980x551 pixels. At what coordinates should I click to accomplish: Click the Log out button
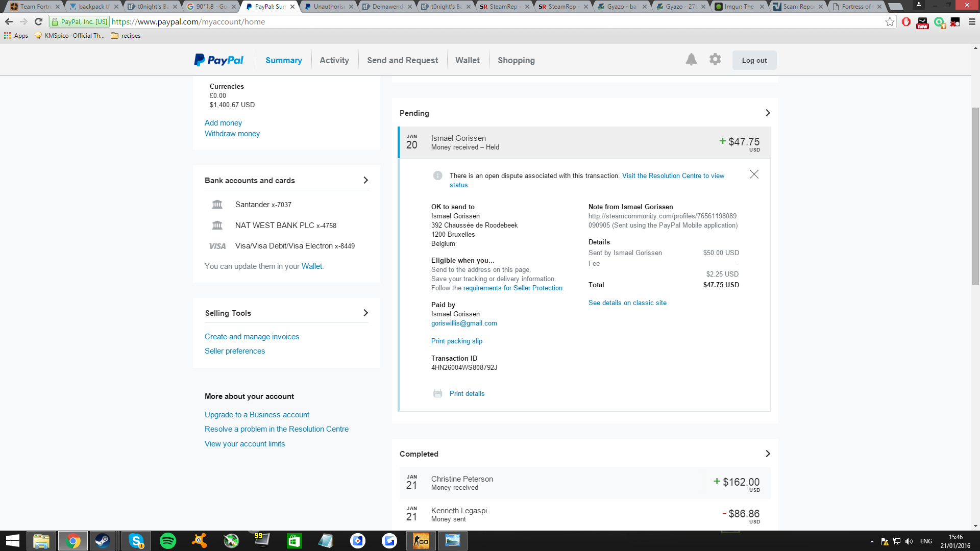point(754,60)
